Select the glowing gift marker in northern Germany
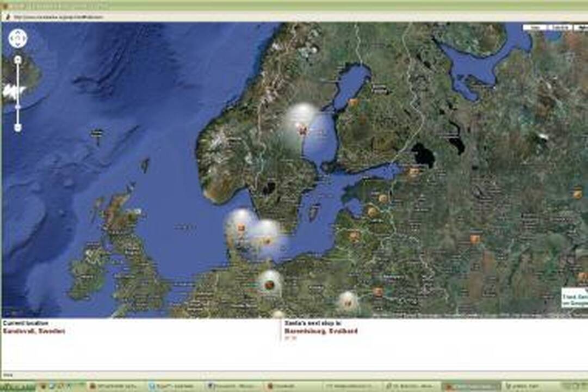This screenshot has height=392, width=588. pos(269,285)
